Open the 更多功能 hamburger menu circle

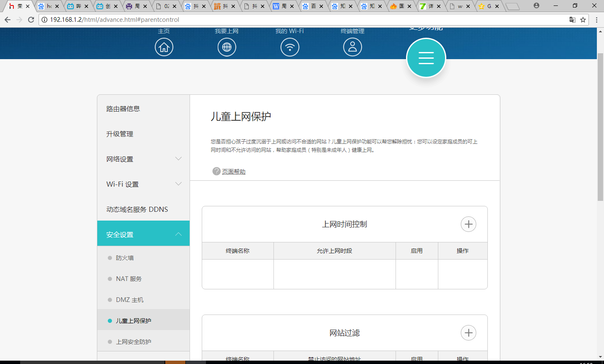426,57
